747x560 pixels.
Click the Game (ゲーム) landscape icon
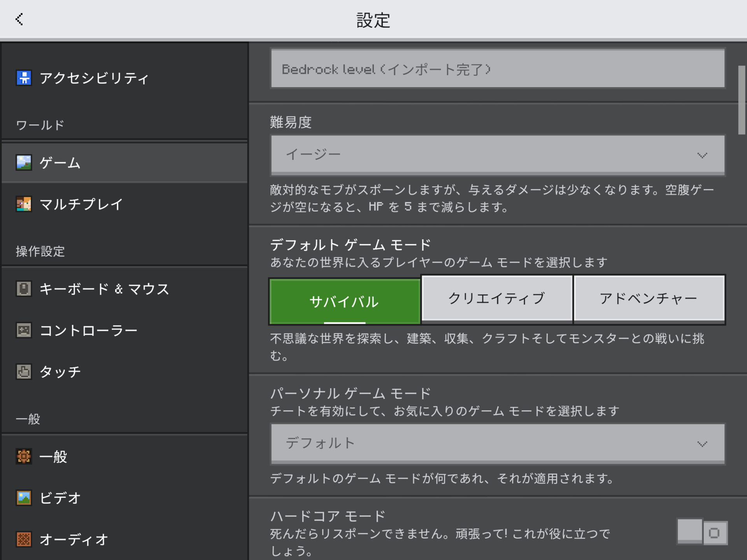point(24,163)
